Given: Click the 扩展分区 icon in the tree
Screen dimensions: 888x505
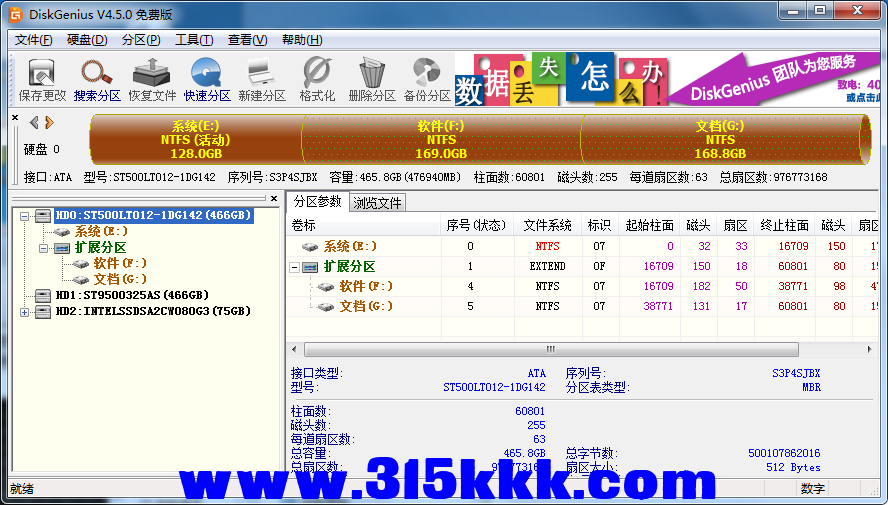Looking at the screenshot, I should tap(62, 248).
